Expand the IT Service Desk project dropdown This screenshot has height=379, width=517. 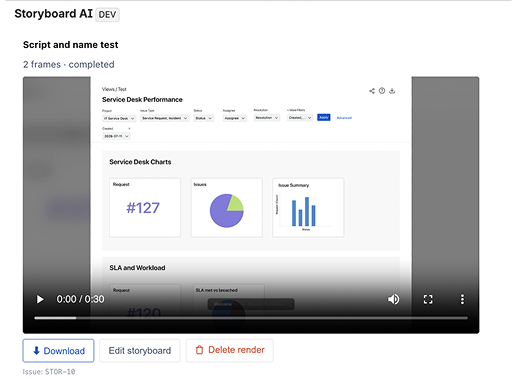click(119, 118)
